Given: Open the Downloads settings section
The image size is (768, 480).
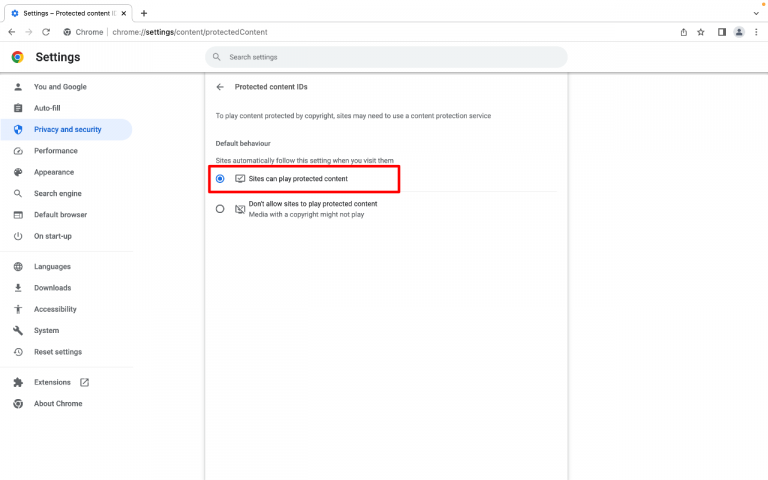Looking at the screenshot, I should (x=52, y=288).
